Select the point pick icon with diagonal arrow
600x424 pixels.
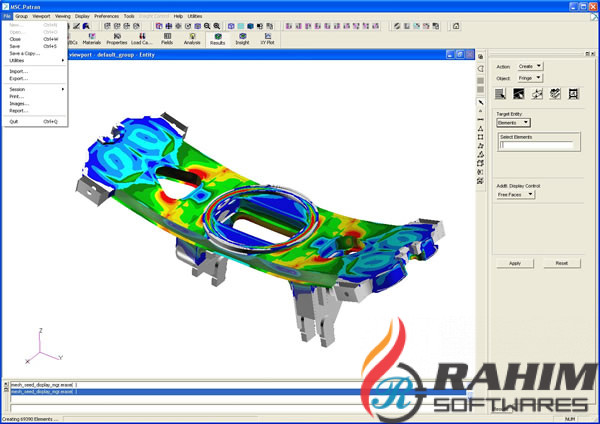point(481,102)
